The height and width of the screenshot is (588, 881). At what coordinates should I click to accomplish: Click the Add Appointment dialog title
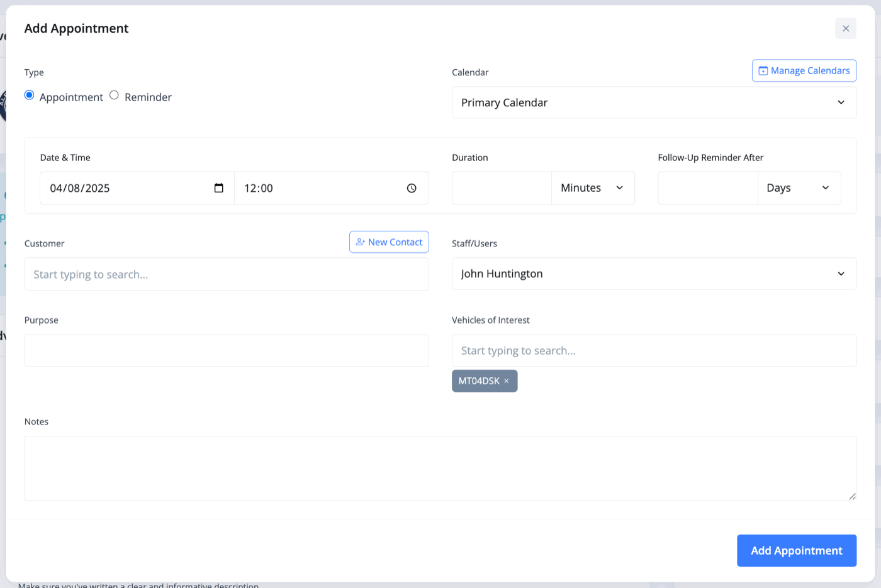coord(76,28)
